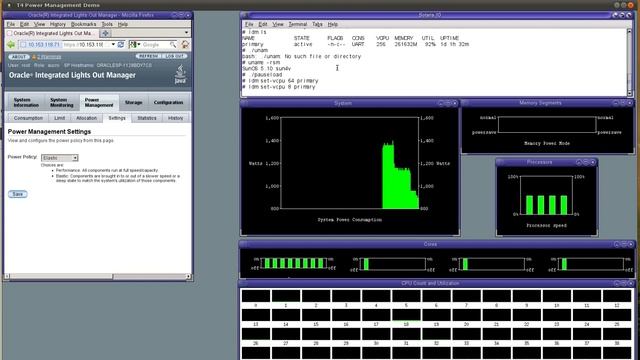Click 'Power Management Settings' heading
The image size is (640, 360).
point(49,131)
